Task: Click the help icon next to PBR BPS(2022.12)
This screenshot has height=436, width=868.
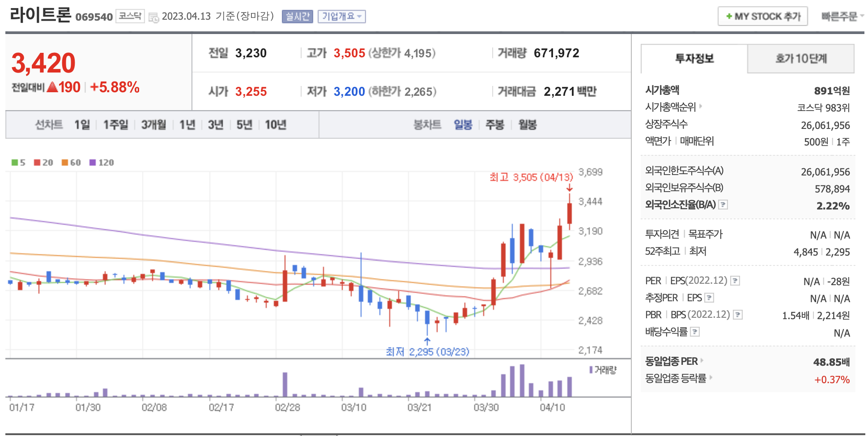Action: [738, 315]
